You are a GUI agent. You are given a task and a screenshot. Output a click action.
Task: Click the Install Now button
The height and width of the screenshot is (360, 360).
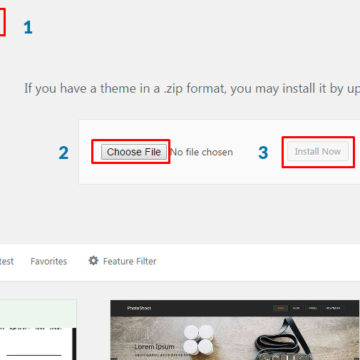(318, 152)
